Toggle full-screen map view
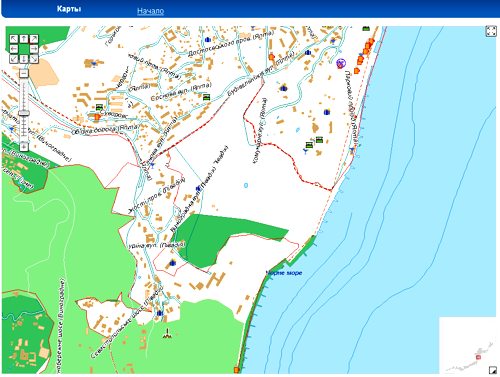This screenshot has height=377, width=500. coord(490,31)
